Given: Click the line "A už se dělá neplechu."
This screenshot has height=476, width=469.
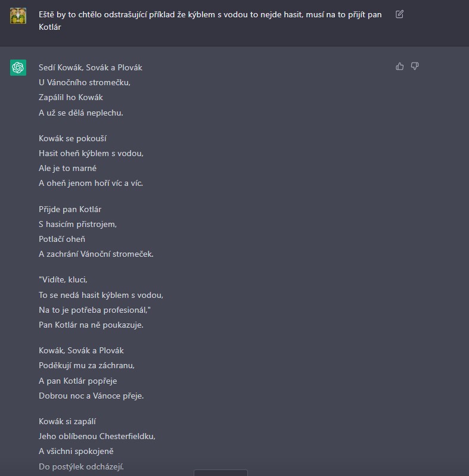Looking at the screenshot, I should coord(81,113).
